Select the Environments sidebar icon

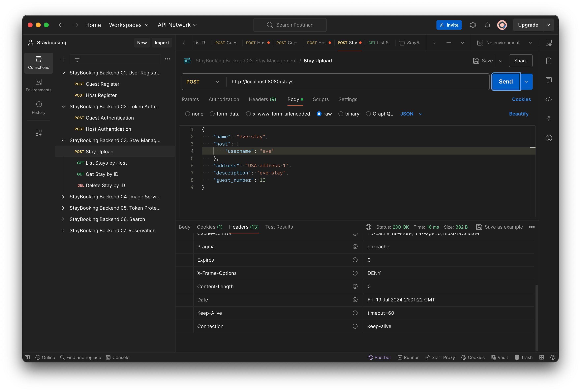pyautogui.click(x=38, y=85)
